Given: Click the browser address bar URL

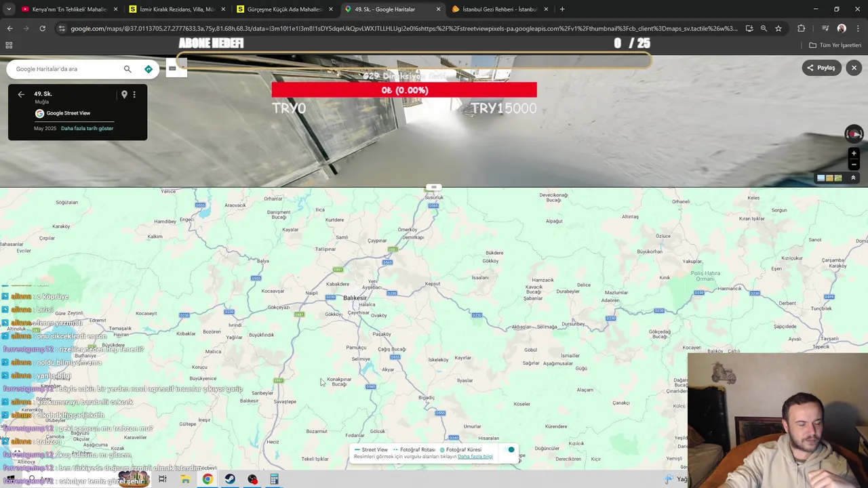Looking at the screenshot, I should pos(403,28).
